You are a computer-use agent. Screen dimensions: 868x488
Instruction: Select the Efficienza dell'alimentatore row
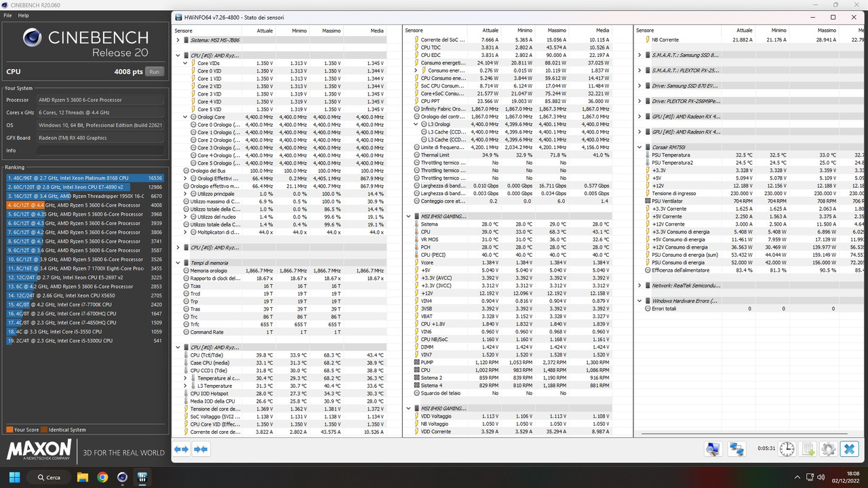pos(749,270)
